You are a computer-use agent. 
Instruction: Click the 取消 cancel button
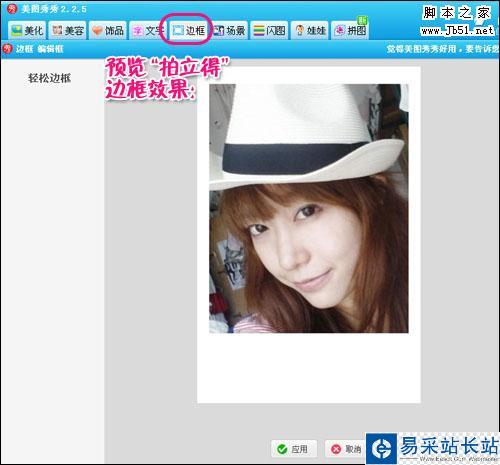(x=345, y=449)
